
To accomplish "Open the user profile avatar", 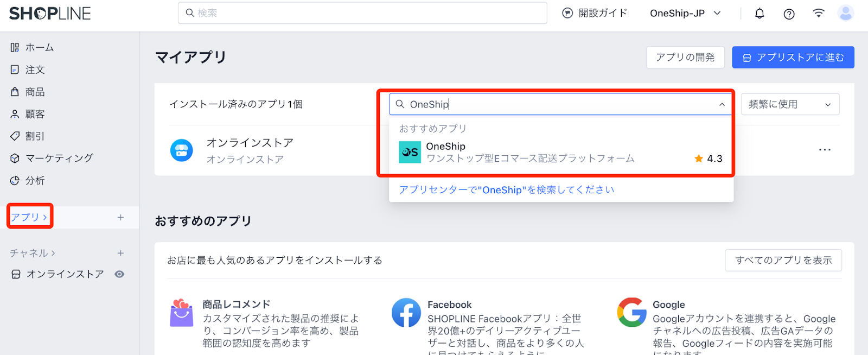I will [846, 13].
